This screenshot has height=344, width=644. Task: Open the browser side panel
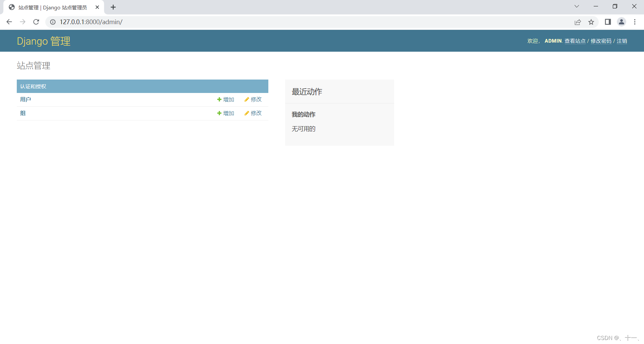click(x=608, y=22)
